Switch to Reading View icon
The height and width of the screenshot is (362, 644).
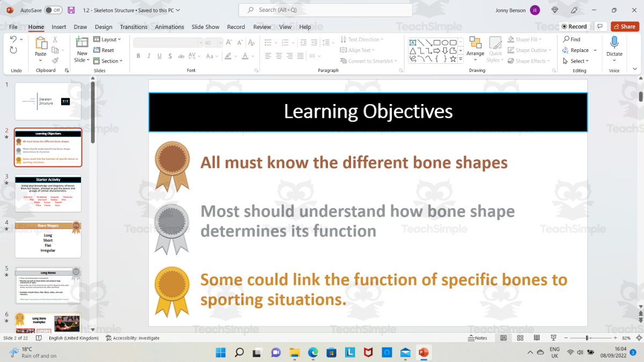tap(537, 338)
